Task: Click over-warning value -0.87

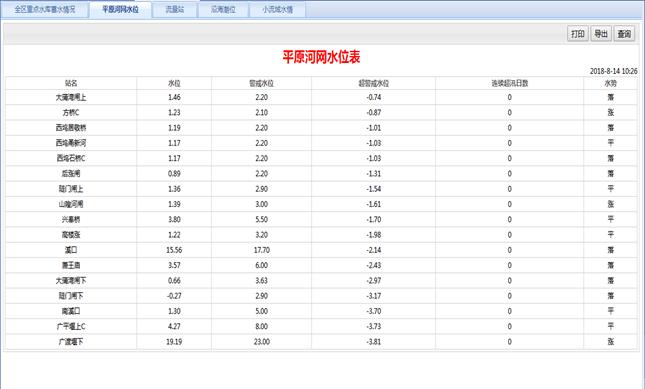Action: (x=374, y=113)
